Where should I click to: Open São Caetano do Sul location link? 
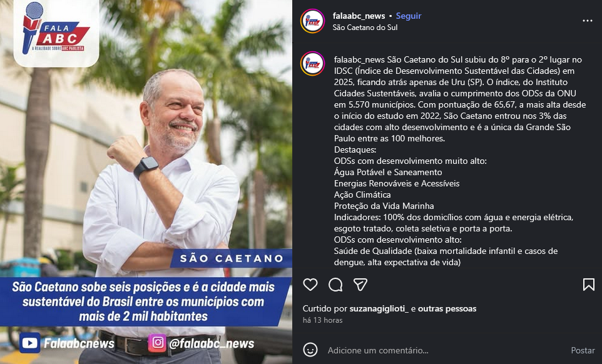click(x=365, y=28)
